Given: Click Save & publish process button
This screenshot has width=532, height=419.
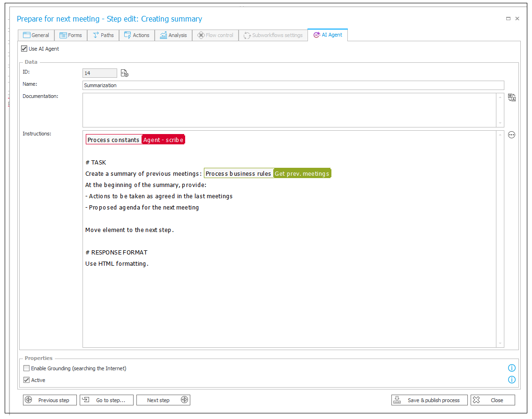Looking at the screenshot, I should [429, 400].
